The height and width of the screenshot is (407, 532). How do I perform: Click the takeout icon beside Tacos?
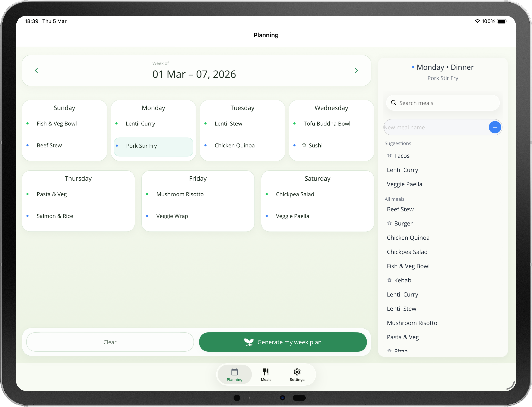389,156
